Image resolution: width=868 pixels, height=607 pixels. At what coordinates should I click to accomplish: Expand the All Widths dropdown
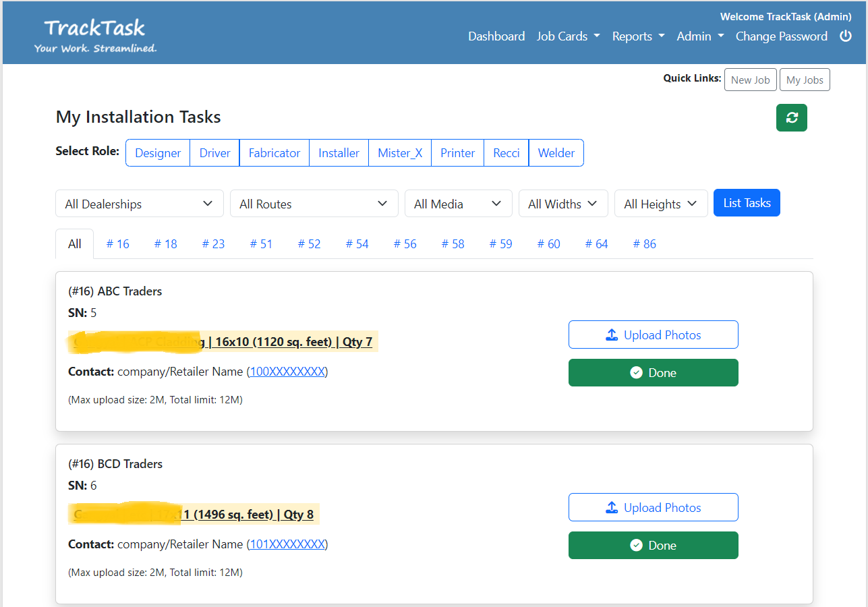563,204
